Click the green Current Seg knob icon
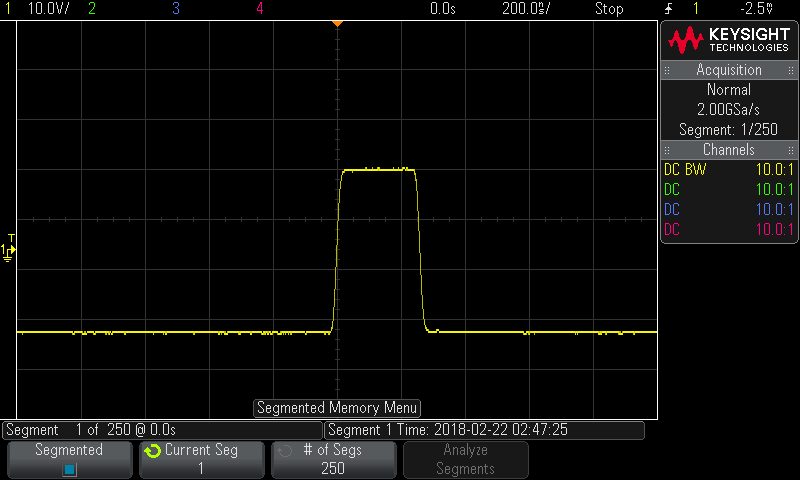 click(153, 451)
